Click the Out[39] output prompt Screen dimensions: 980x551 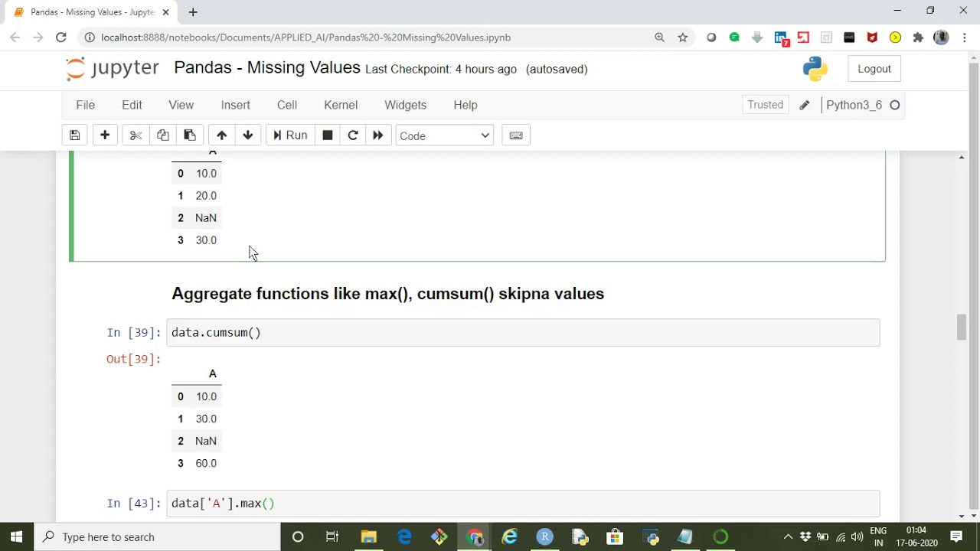coord(134,359)
